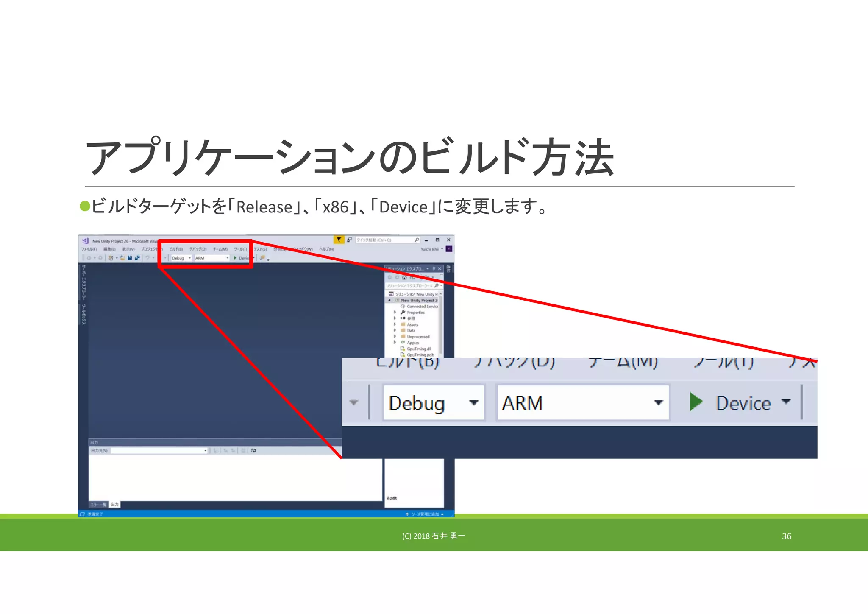
Task: Click the quick launch search magnifier icon
Action: click(417, 240)
